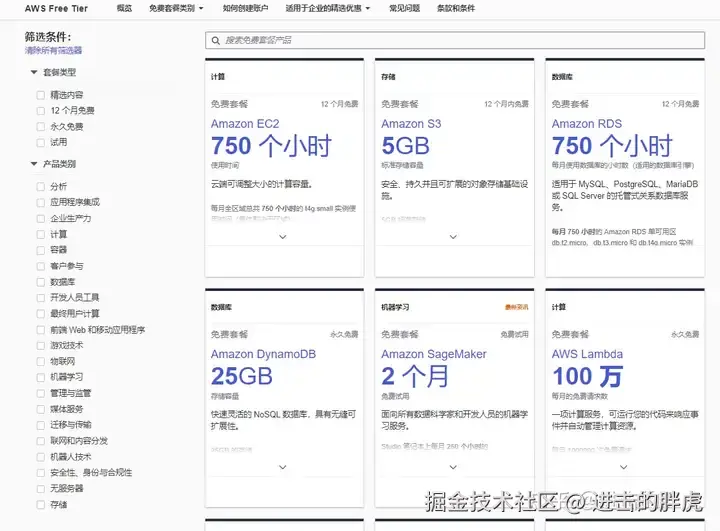Open the Amazon SageMaker link

point(433,354)
